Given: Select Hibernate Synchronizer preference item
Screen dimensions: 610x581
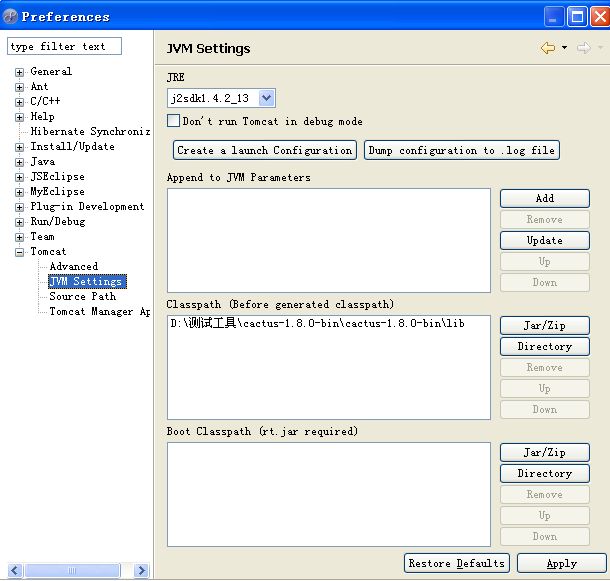Looking at the screenshot, I should [x=90, y=132].
